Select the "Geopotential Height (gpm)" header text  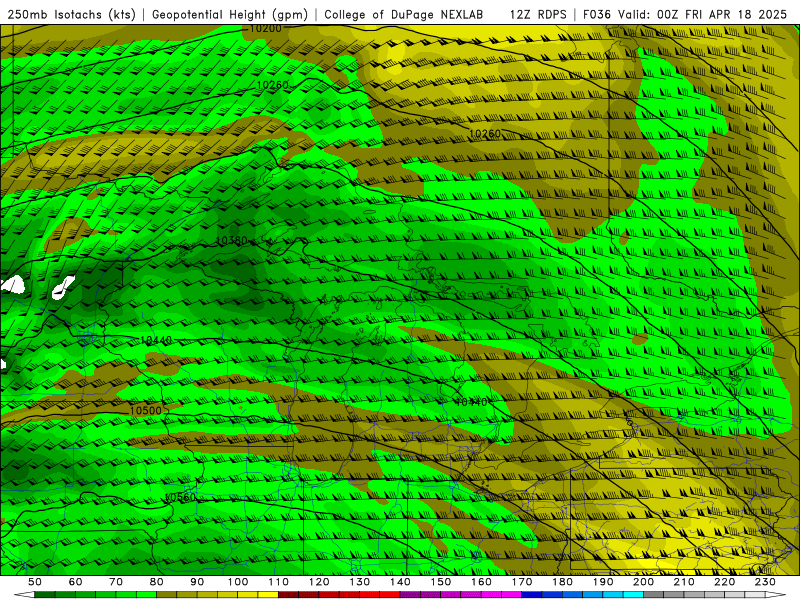[x=230, y=15]
